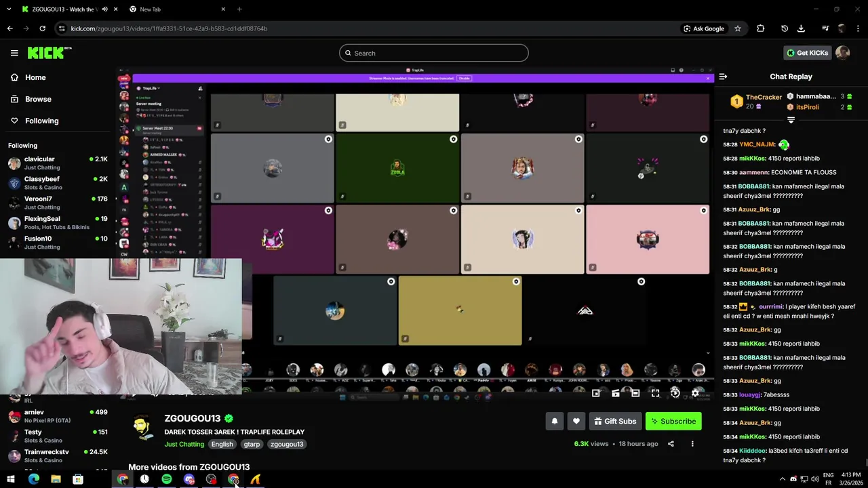Open browser history icon in toolbar
The height and width of the screenshot is (488, 868).
[x=785, y=28]
